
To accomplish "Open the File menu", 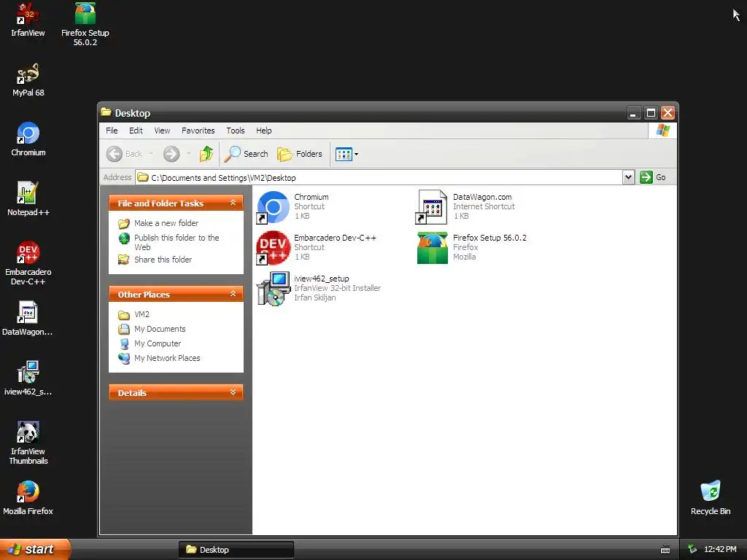I will tap(112, 131).
